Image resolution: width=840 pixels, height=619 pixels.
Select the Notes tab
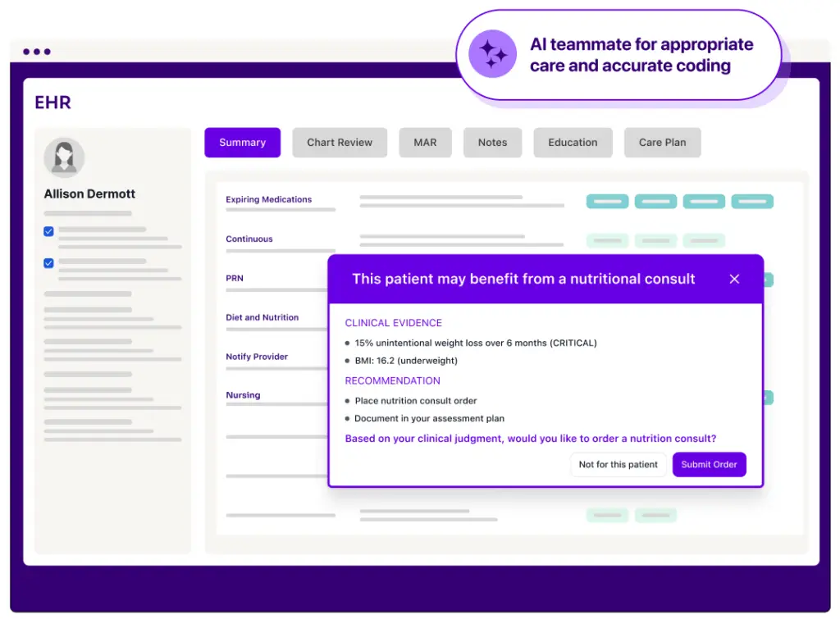(492, 143)
